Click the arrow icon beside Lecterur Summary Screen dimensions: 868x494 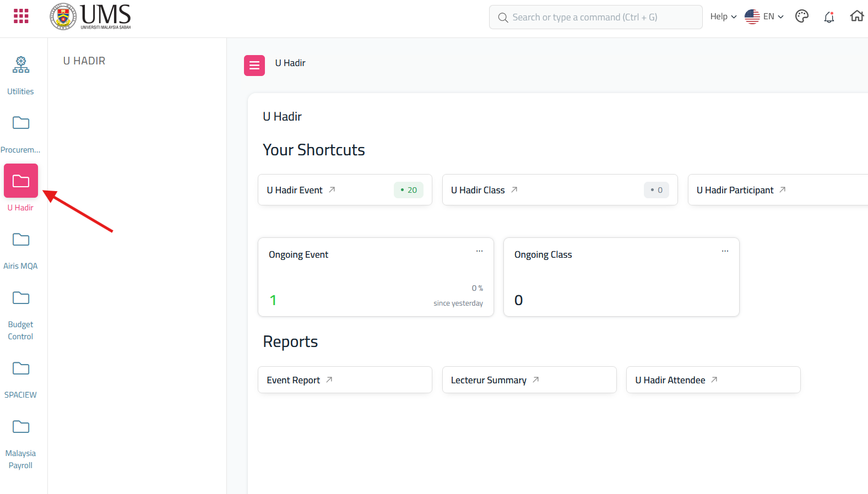coord(536,379)
